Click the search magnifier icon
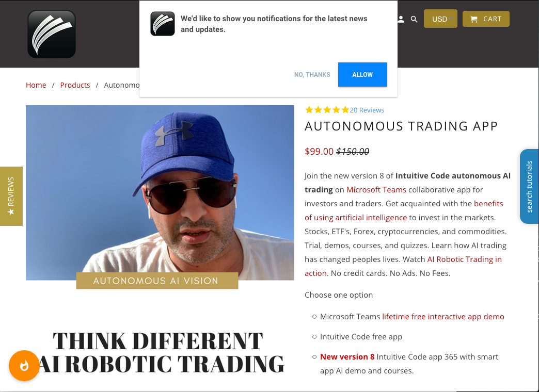Screen dimensions: 539x392 coord(414,19)
